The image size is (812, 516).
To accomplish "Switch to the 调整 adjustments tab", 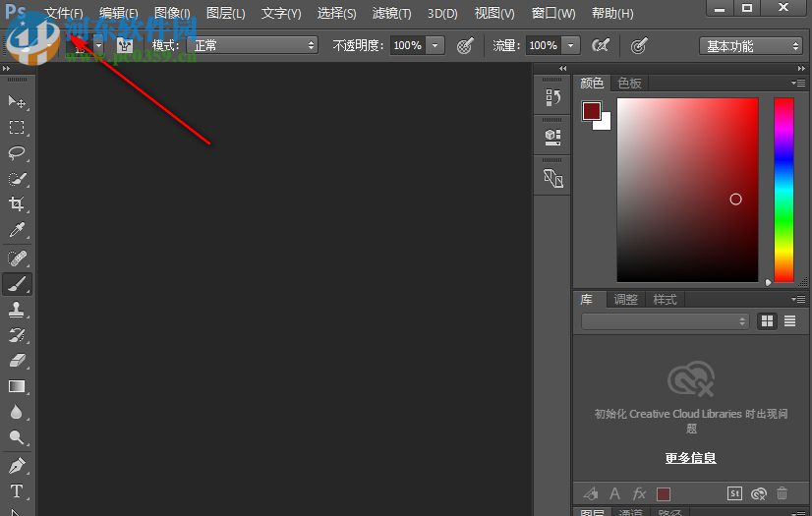I will point(625,299).
